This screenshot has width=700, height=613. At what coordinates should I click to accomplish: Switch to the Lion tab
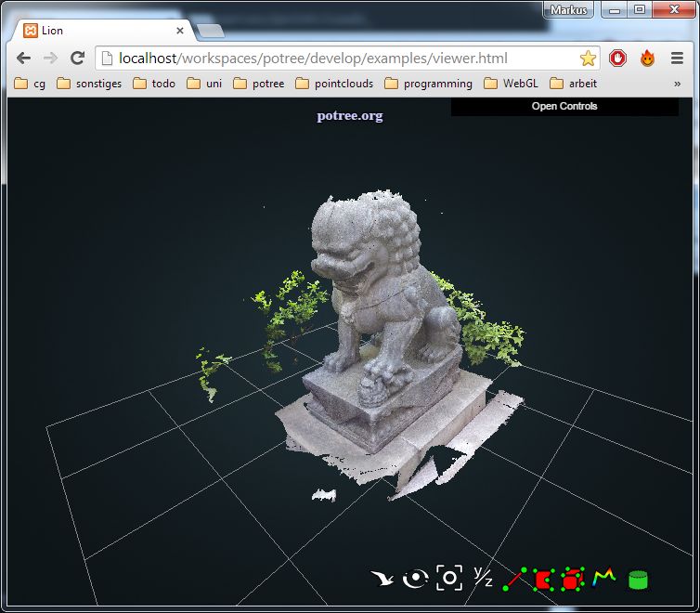pyautogui.click(x=102, y=31)
